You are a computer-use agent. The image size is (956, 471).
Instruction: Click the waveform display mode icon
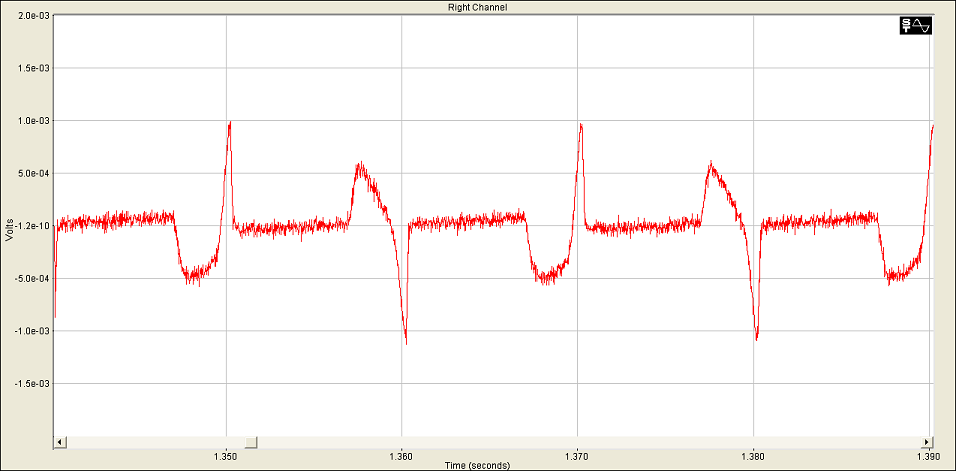916,26
